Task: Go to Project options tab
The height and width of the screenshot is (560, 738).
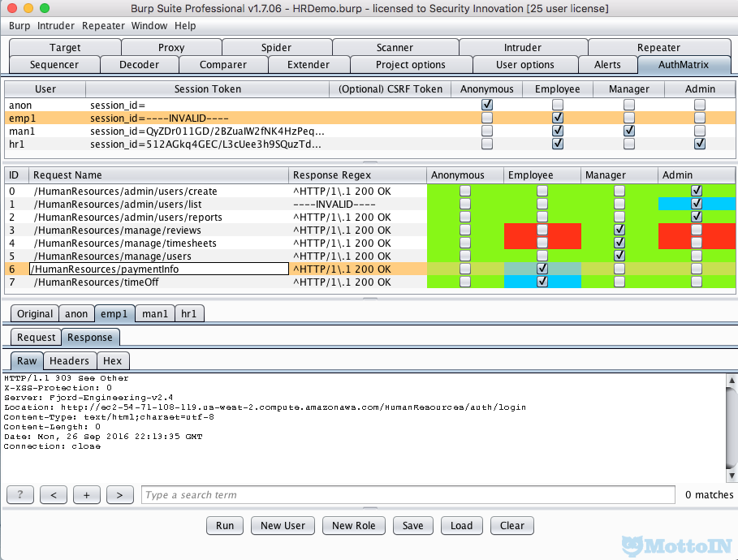Action: [411, 64]
